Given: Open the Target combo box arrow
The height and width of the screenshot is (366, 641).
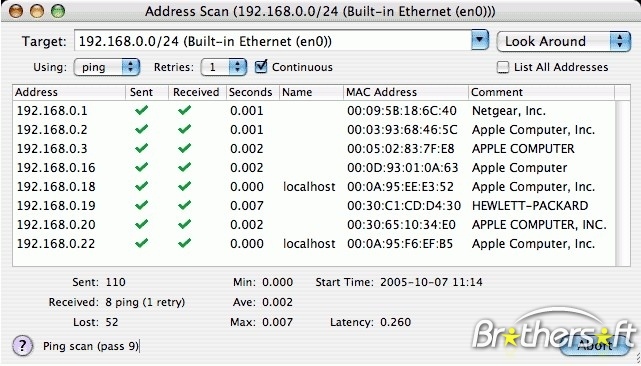Looking at the screenshot, I should click(480, 40).
